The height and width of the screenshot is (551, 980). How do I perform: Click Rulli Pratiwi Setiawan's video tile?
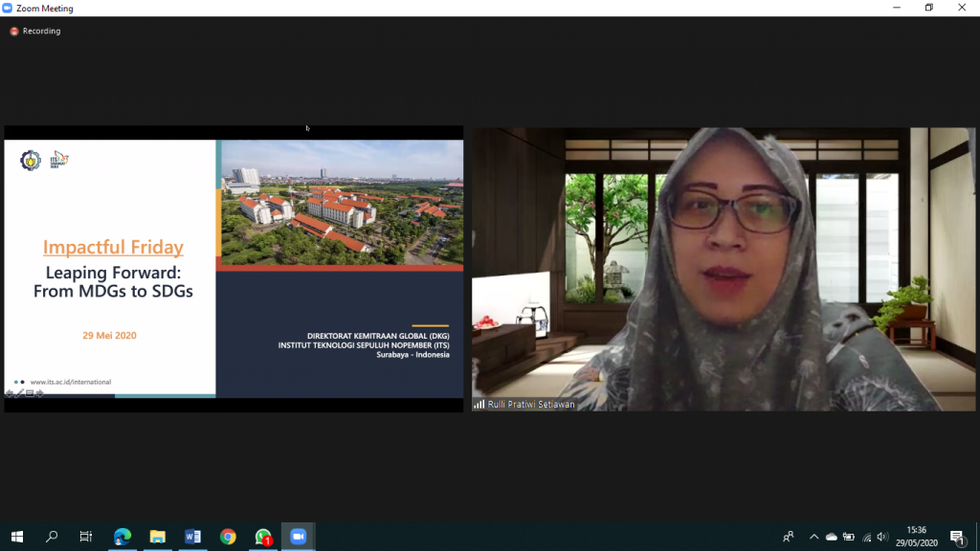724,269
